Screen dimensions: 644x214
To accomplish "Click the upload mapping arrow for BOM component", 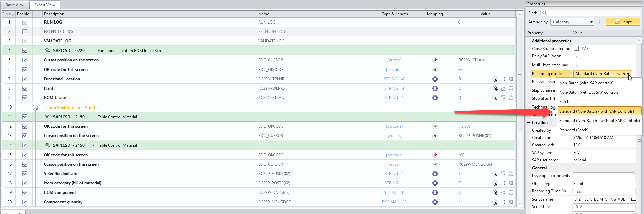I will 435,192.
